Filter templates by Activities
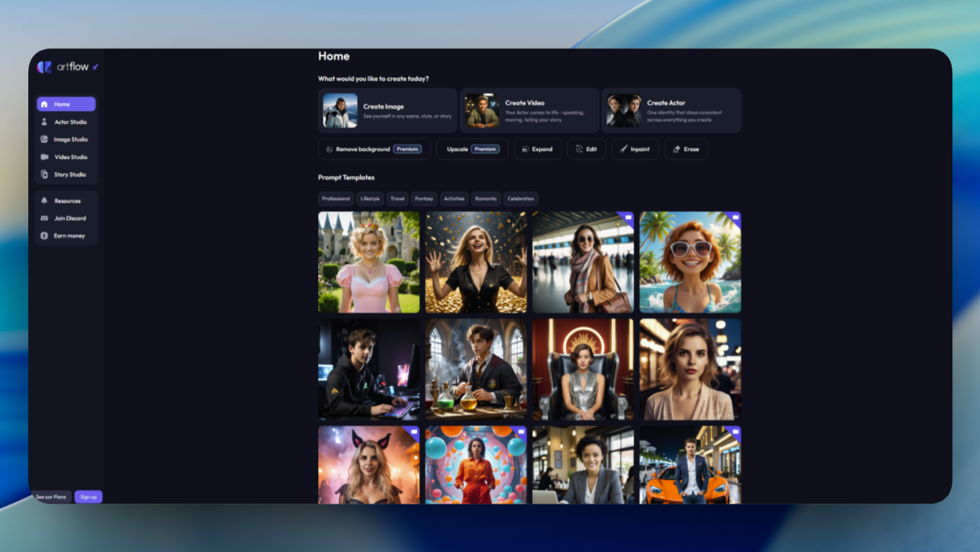The image size is (980, 552). point(454,199)
